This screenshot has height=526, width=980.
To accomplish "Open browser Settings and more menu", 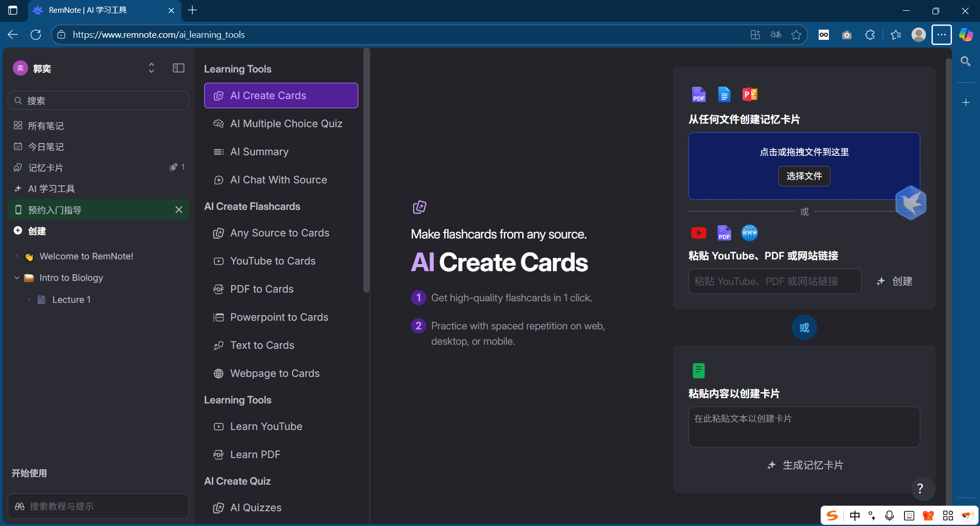I will [x=941, y=35].
